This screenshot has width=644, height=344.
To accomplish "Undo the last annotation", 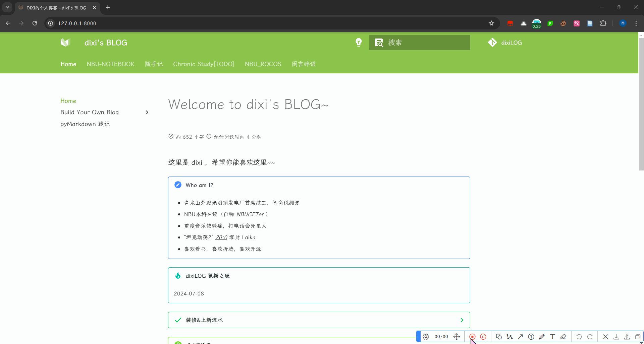I will tap(579, 337).
